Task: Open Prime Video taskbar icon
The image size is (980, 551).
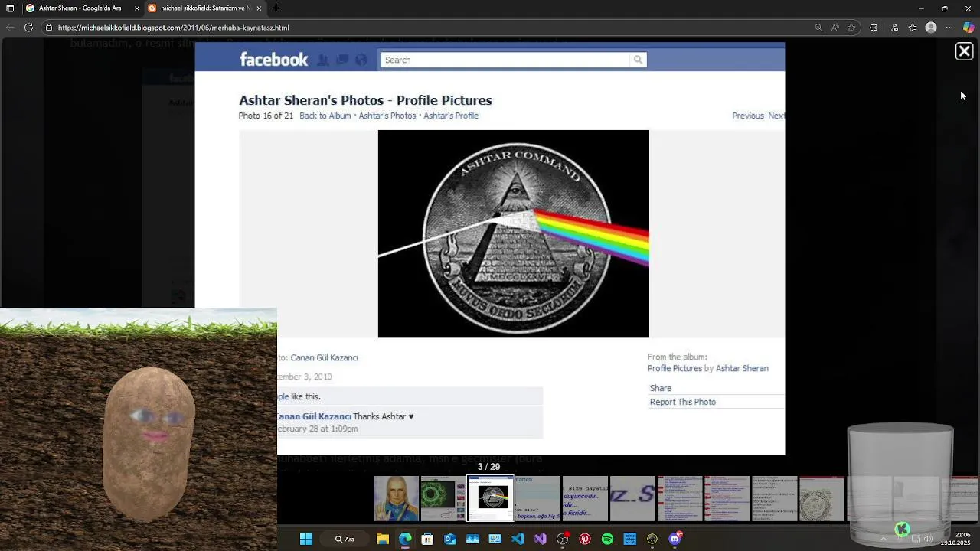Action: (x=630, y=539)
